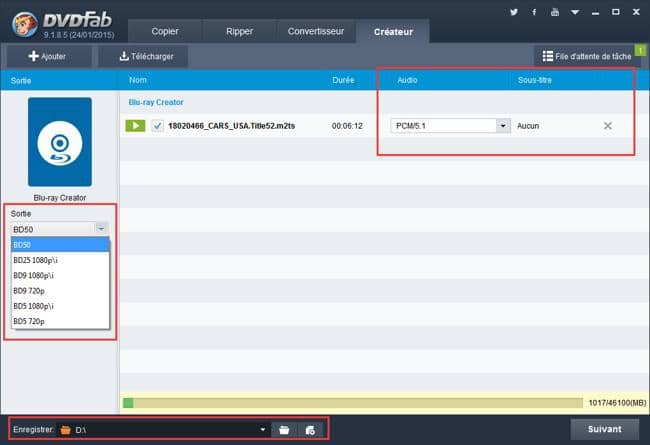
Task: Click the Blu-ray Creator disc thumbnail
Action: coord(60,142)
